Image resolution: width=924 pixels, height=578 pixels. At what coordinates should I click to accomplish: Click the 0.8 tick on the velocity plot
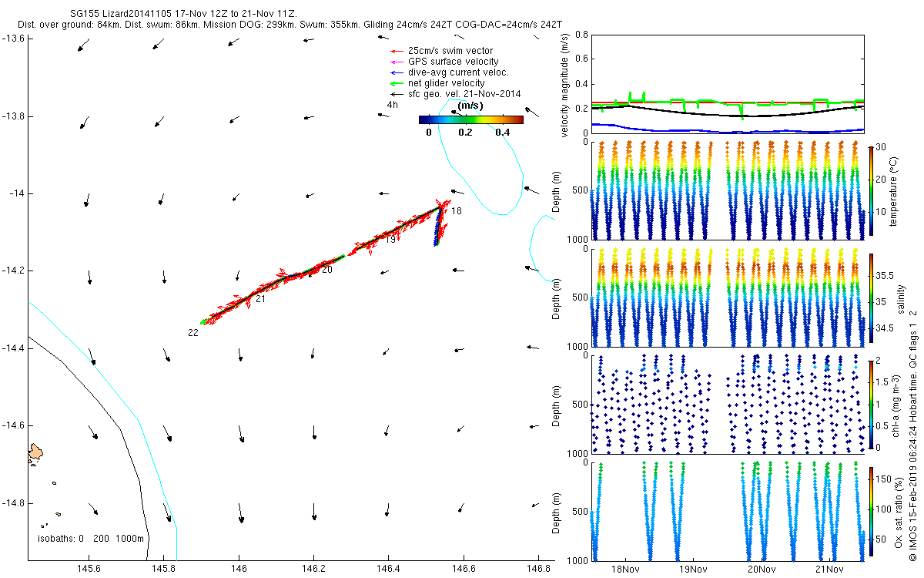click(x=581, y=35)
